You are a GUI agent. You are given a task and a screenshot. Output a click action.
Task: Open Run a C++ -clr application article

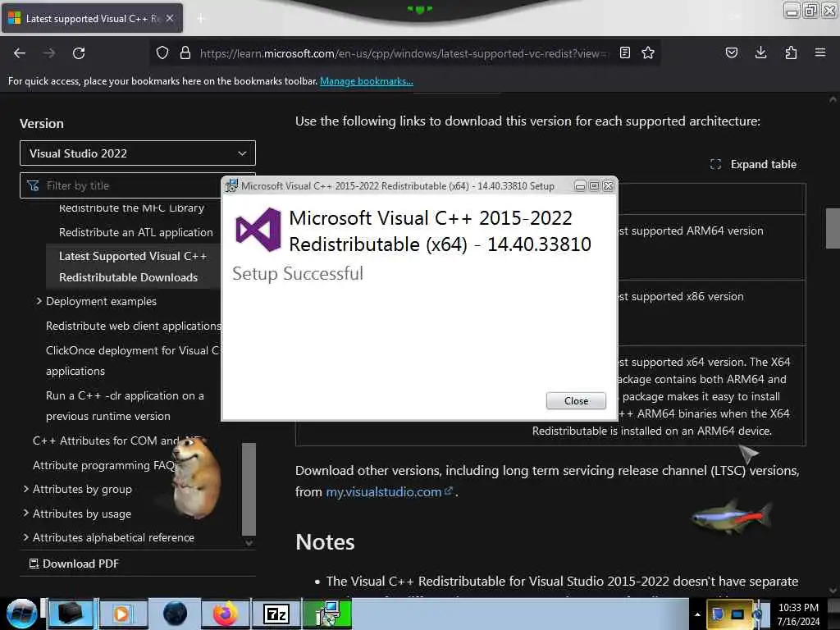coord(125,405)
